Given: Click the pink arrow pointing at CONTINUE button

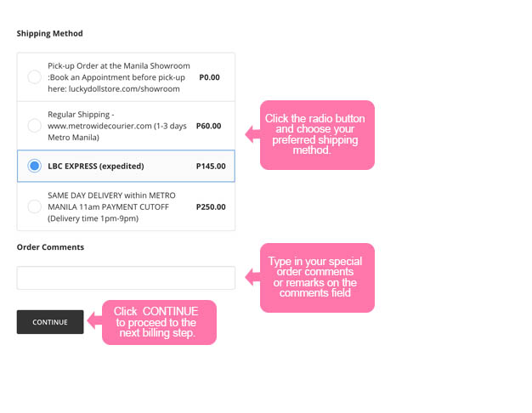Looking at the screenshot, I should pyautogui.click(x=93, y=321).
